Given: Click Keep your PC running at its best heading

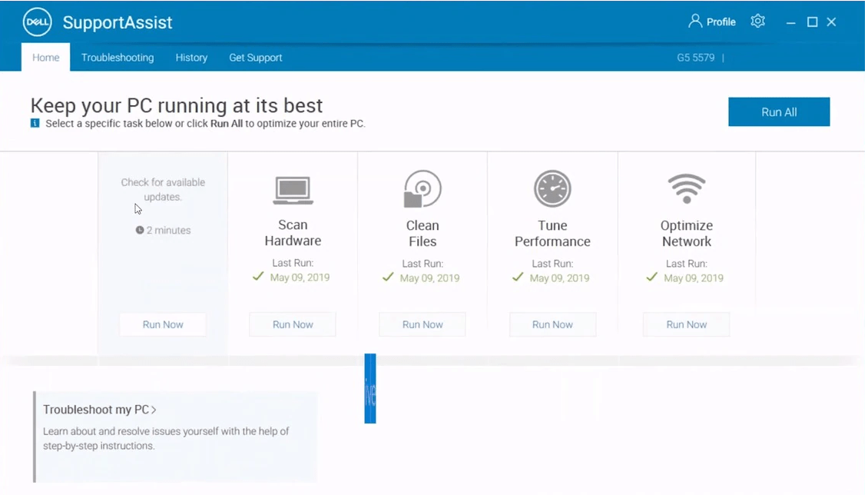Looking at the screenshot, I should 177,105.
